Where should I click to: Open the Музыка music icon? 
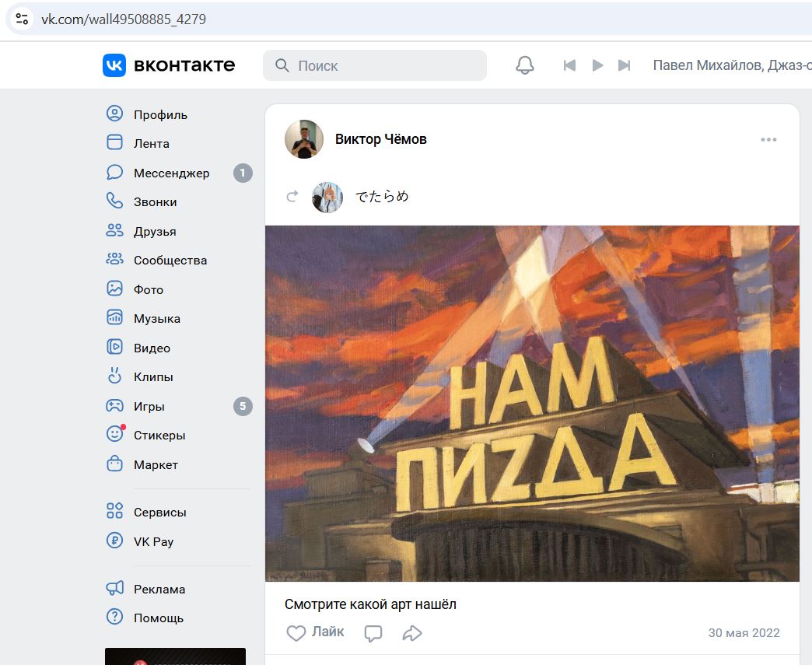(x=114, y=317)
